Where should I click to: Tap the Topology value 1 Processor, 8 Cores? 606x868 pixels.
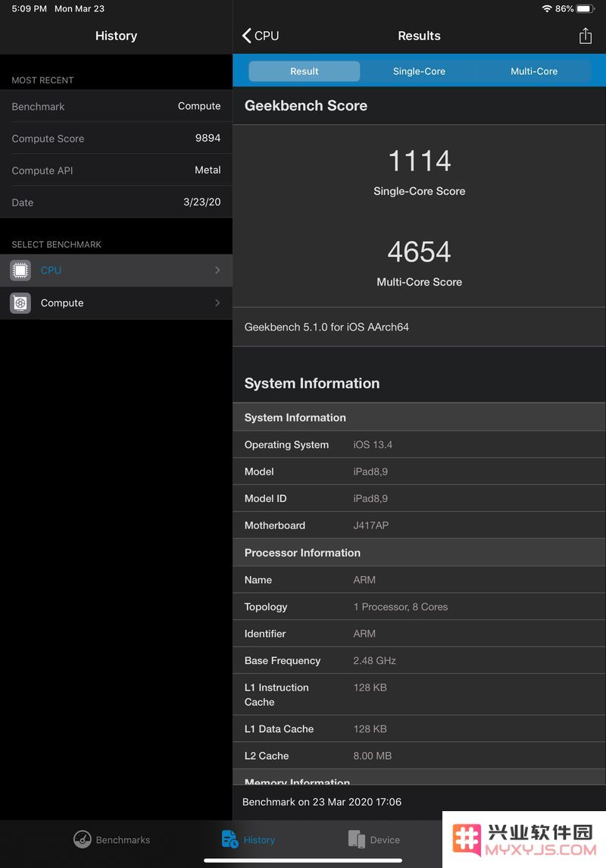tap(400, 606)
